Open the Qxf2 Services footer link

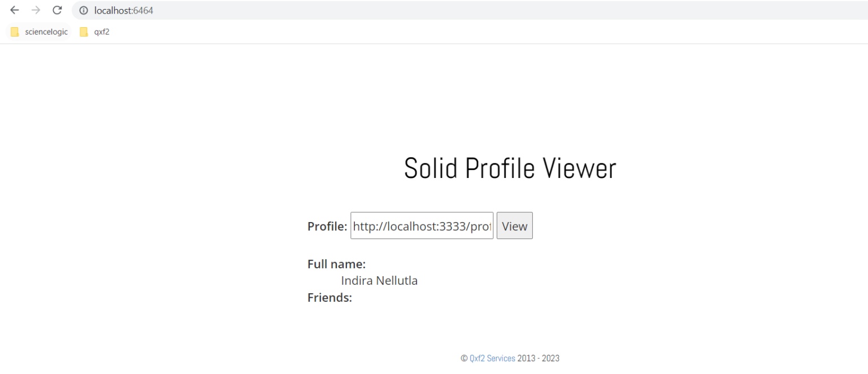(x=492, y=358)
